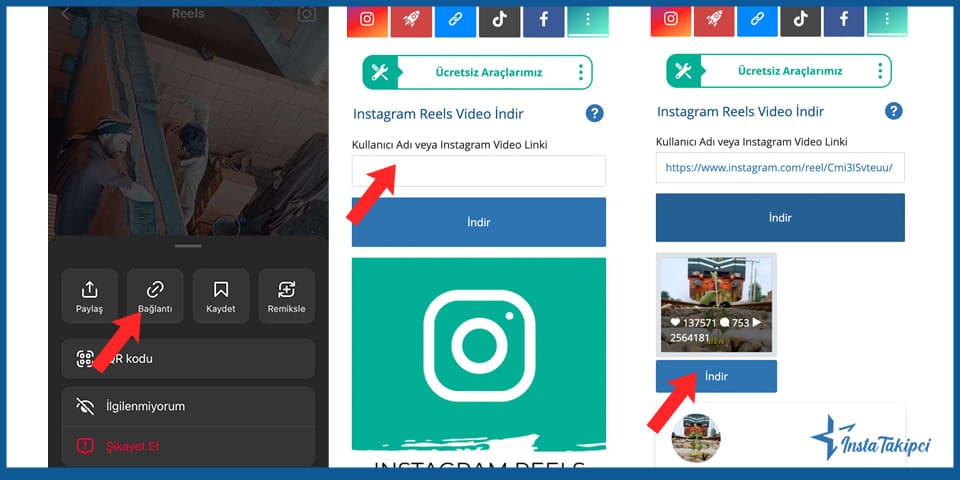
Task: Tap the Bağlantı link button
Action: pos(155,296)
